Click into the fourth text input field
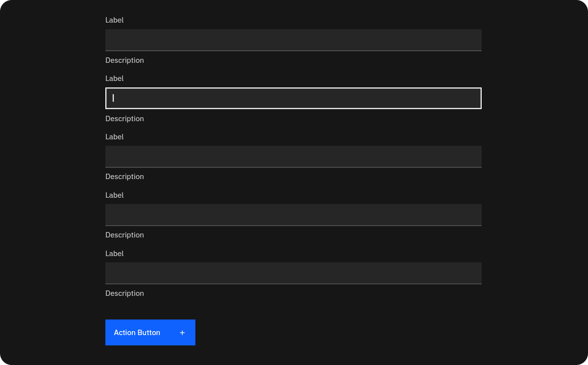This screenshot has height=365, width=588. point(293,215)
